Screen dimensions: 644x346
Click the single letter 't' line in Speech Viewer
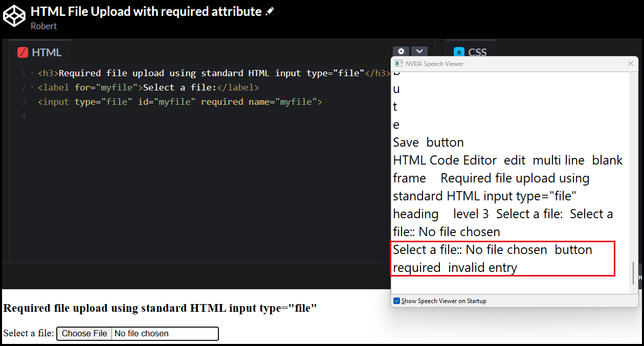tap(395, 107)
